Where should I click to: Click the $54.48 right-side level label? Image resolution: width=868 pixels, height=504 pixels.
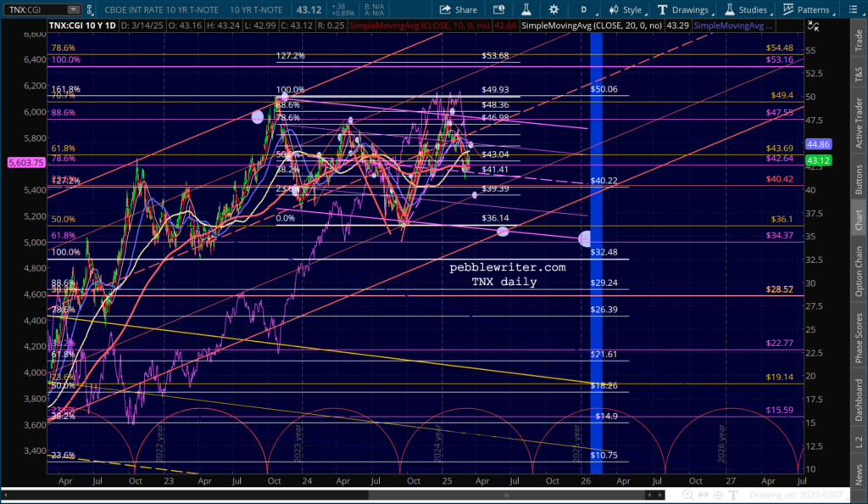click(x=780, y=48)
